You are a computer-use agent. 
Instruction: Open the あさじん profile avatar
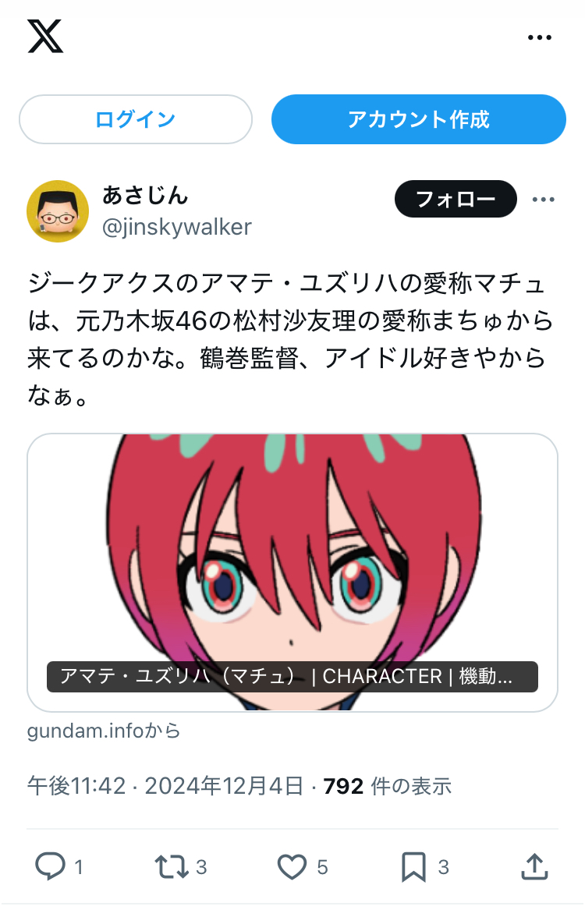[x=58, y=211]
